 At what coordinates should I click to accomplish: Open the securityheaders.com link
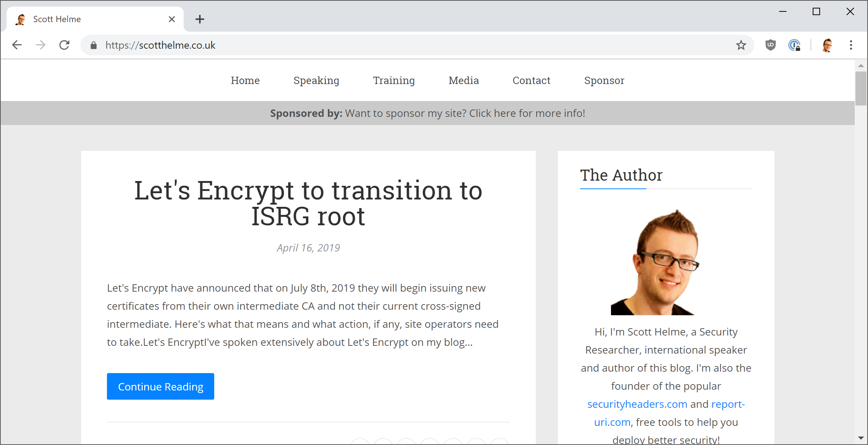[637, 404]
